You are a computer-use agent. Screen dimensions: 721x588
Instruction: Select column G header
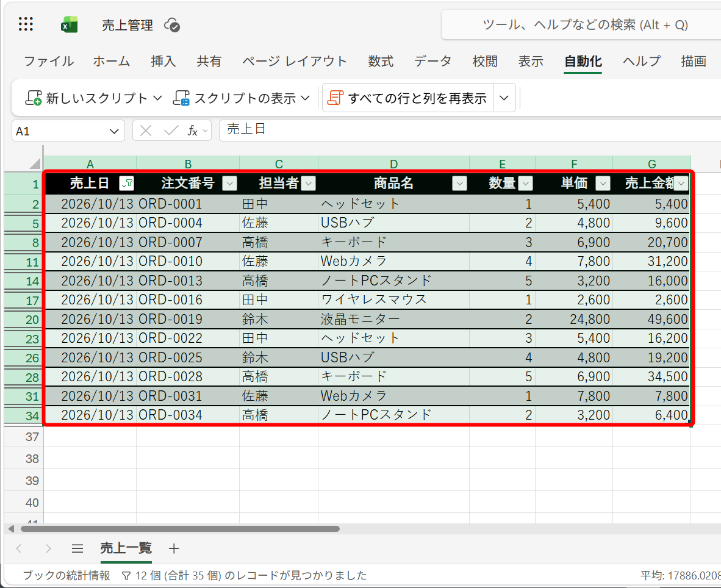tap(652, 163)
